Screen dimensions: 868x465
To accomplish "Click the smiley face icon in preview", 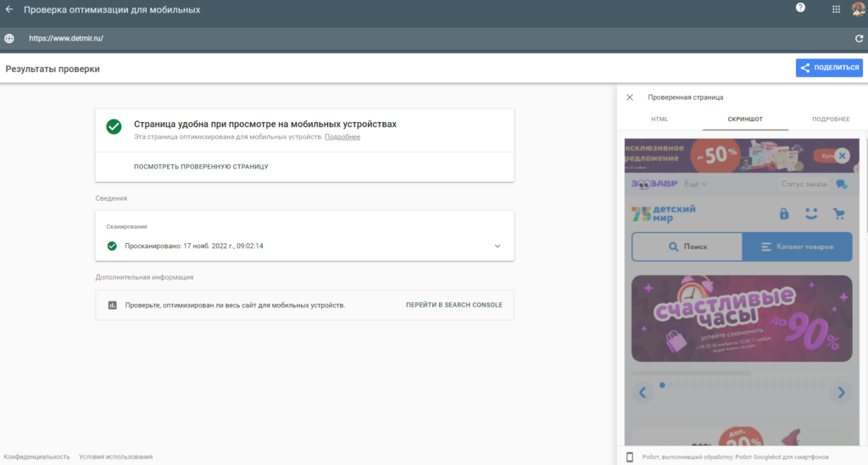I will (x=811, y=213).
